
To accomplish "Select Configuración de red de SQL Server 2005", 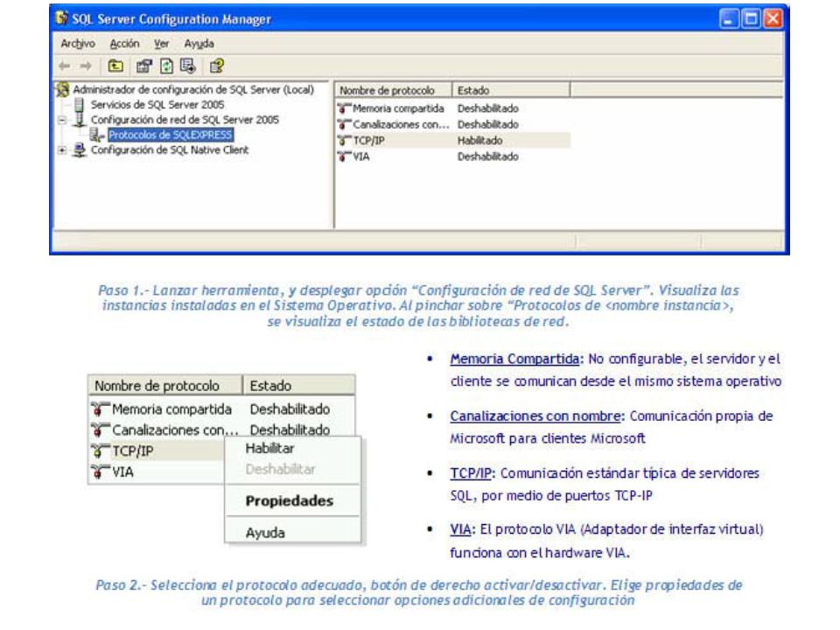I will [x=185, y=120].
